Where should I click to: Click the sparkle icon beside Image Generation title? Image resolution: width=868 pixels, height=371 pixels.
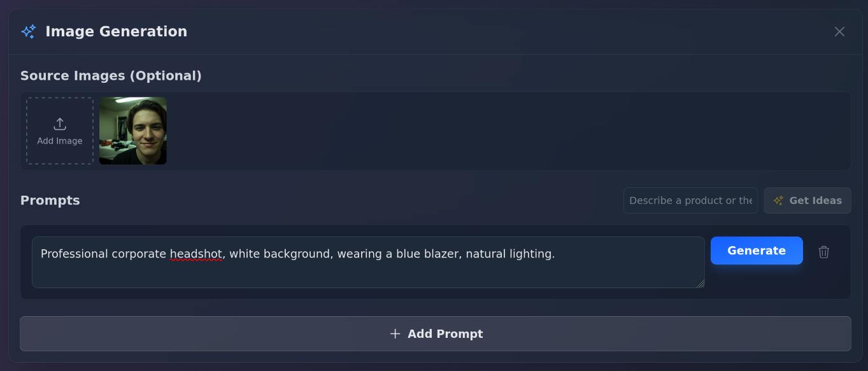(x=29, y=32)
